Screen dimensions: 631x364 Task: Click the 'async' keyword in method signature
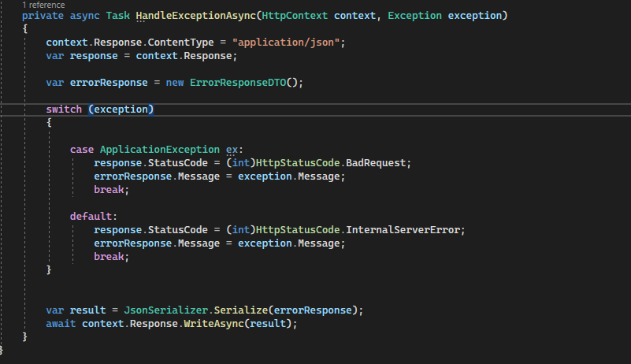[x=84, y=16]
